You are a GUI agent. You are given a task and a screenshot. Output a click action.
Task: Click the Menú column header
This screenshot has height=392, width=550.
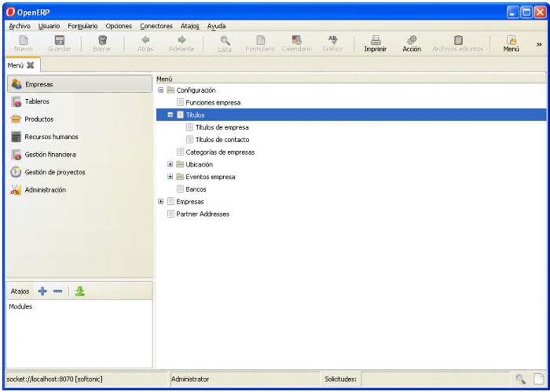click(352, 79)
